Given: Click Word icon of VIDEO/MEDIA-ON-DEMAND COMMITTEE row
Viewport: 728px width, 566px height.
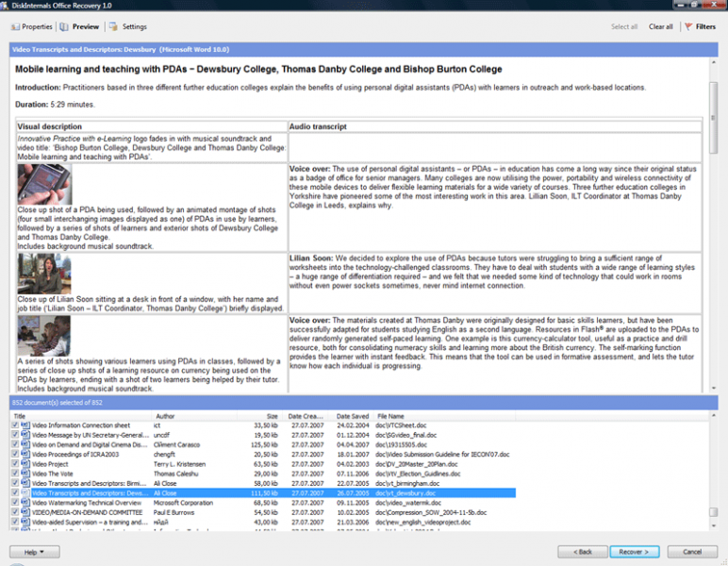Looking at the screenshot, I should pyautogui.click(x=25, y=512).
